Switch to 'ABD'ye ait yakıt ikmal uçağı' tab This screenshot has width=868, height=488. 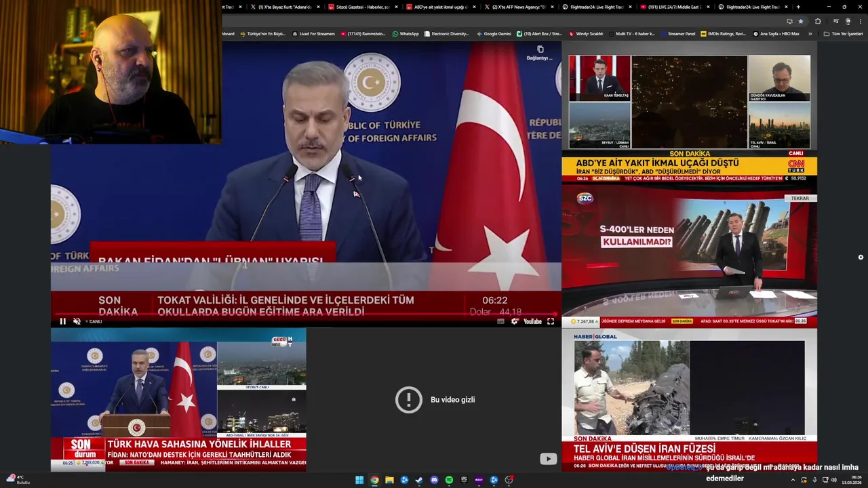pos(440,7)
